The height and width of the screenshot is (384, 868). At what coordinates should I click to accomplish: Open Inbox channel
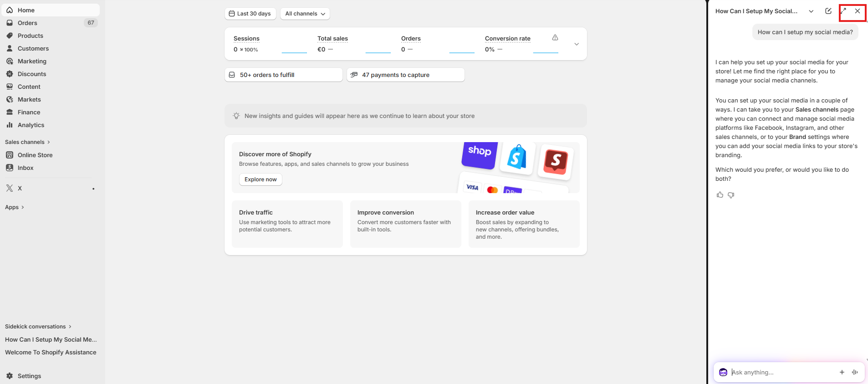51,168
